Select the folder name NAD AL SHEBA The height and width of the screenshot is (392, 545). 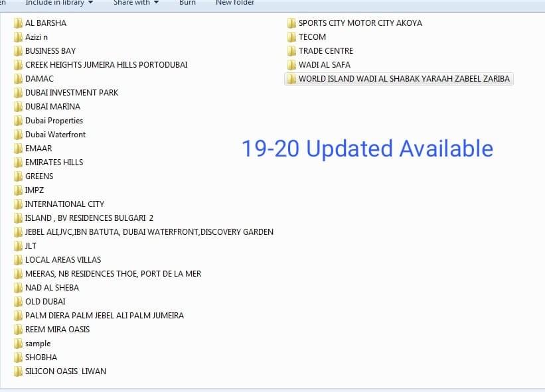pos(52,288)
